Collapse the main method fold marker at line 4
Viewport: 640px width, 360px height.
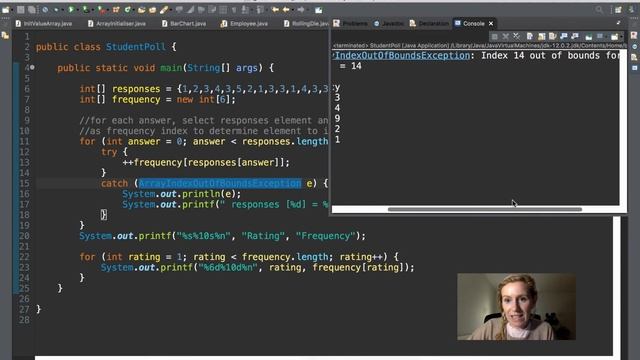[32, 67]
